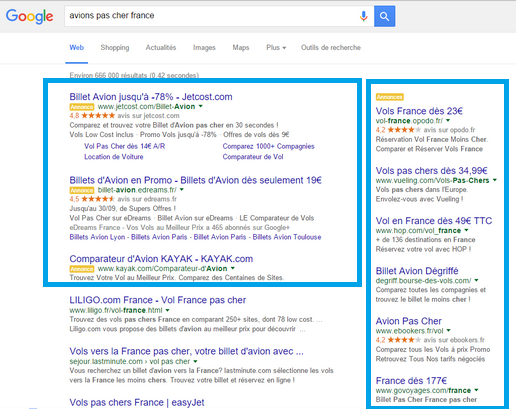Screen dimensions: 516x409
Task: Expand arrow next to billet-avion.edreams.fr URL
Action: 182,190
